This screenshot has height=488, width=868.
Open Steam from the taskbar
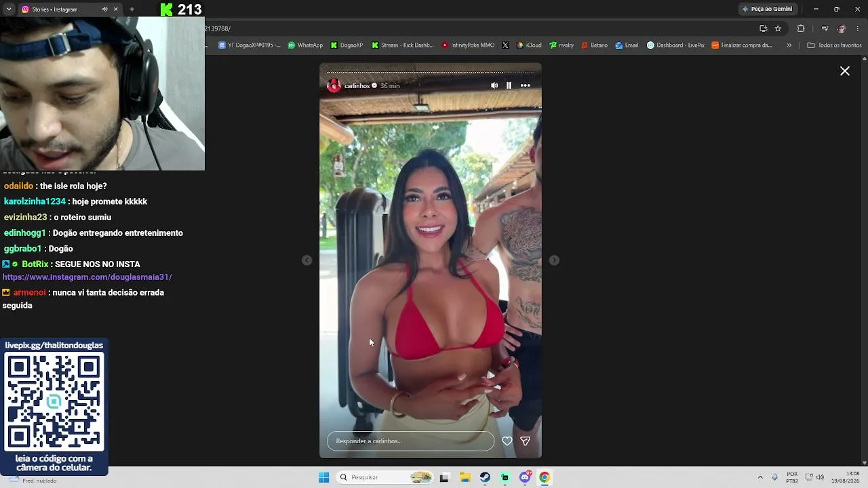tap(485, 477)
